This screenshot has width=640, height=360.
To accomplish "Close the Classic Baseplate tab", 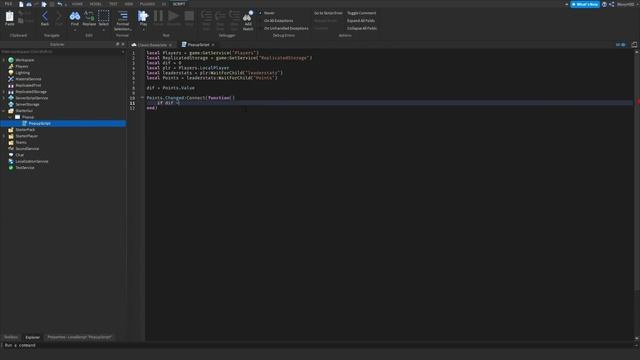I will click(x=171, y=45).
